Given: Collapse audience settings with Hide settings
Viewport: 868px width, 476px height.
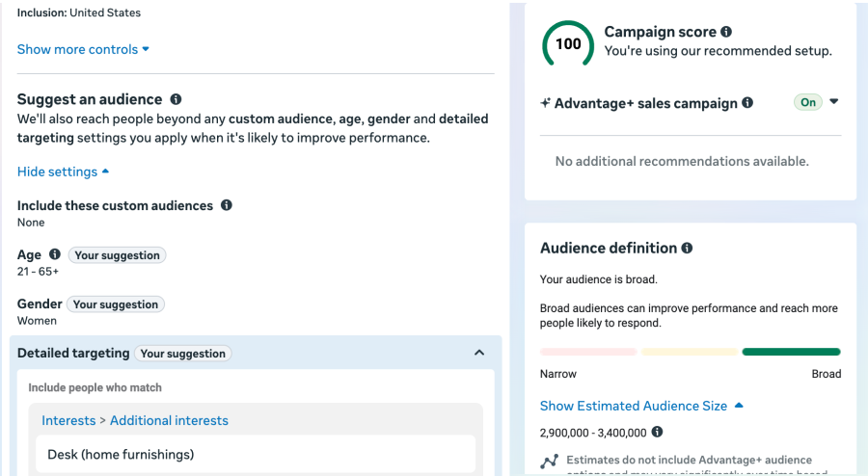Looking at the screenshot, I should 63,172.
